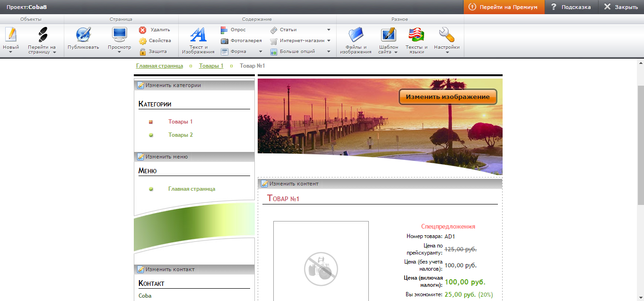Expand the Статьи dropdown arrow

point(329,29)
